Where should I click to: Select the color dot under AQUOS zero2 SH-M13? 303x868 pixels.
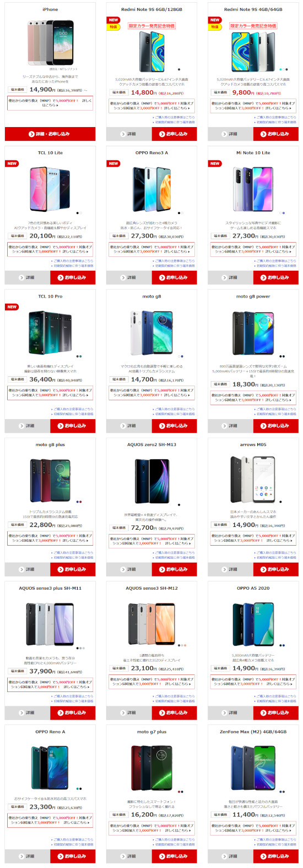click(x=179, y=504)
